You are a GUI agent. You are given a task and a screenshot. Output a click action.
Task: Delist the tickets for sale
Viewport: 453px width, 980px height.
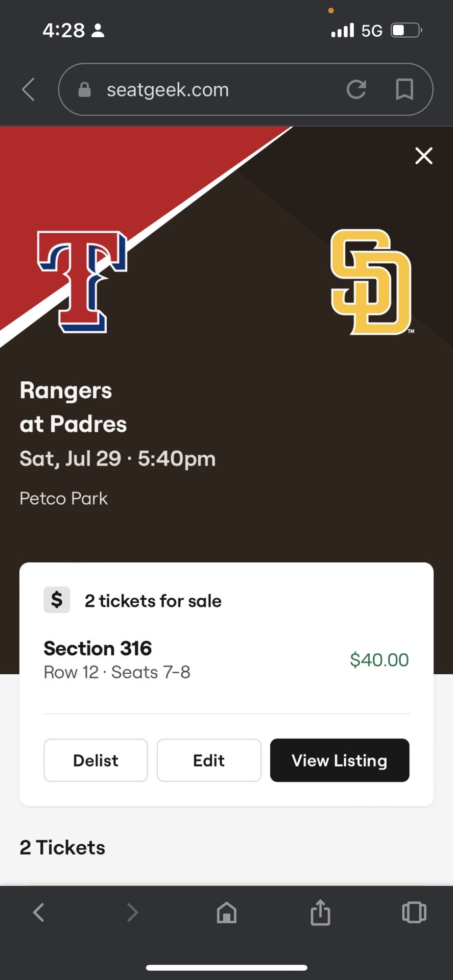(96, 760)
